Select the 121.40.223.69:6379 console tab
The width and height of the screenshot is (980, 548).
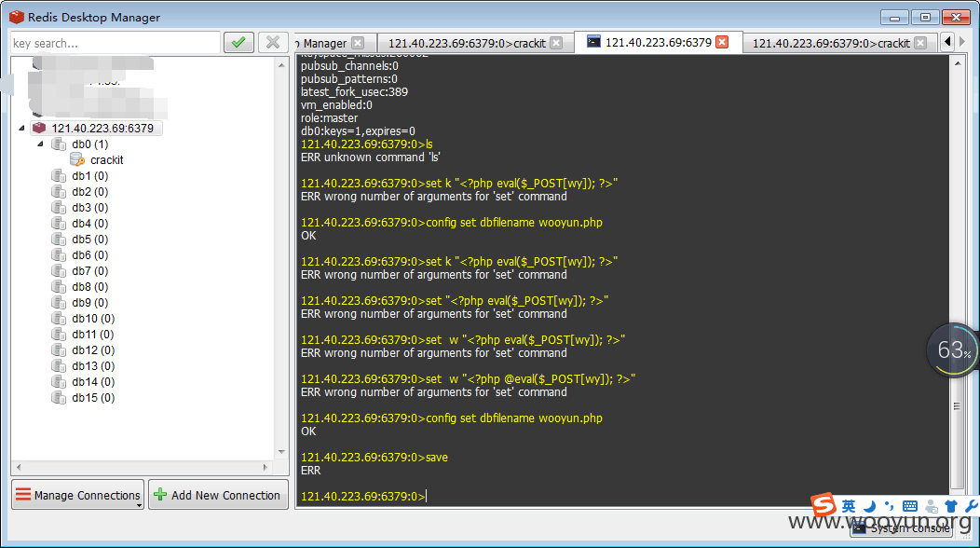(658, 42)
